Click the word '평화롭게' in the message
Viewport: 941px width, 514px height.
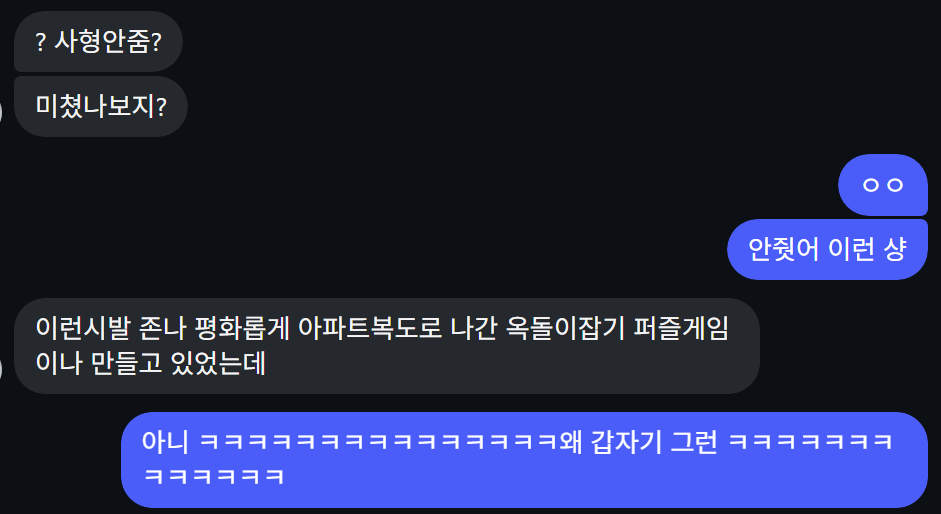coord(241,328)
